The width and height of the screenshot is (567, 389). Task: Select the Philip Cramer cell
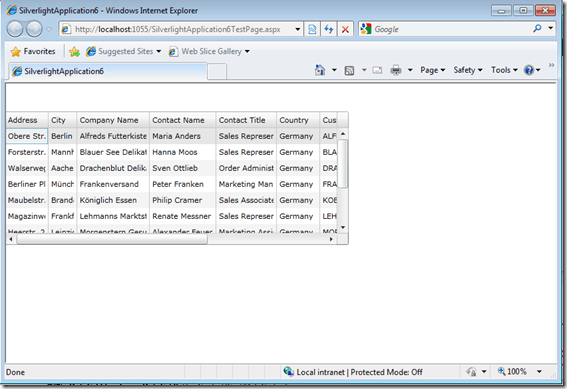click(183, 200)
